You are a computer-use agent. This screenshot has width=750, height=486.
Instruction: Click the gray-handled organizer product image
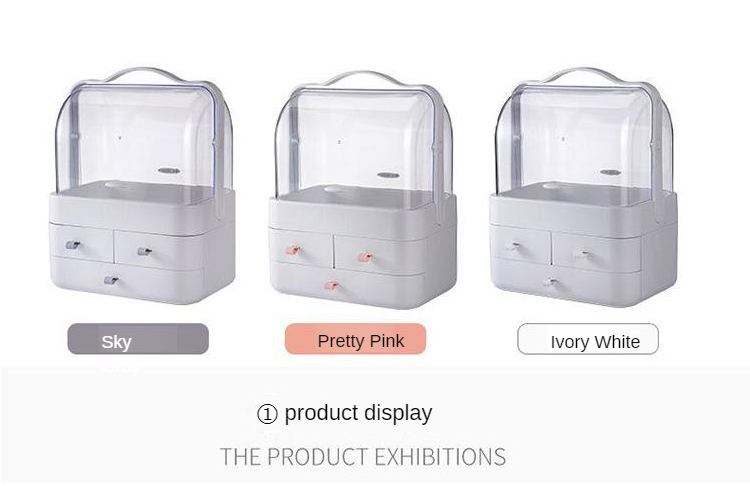pyautogui.click(x=143, y=186)
